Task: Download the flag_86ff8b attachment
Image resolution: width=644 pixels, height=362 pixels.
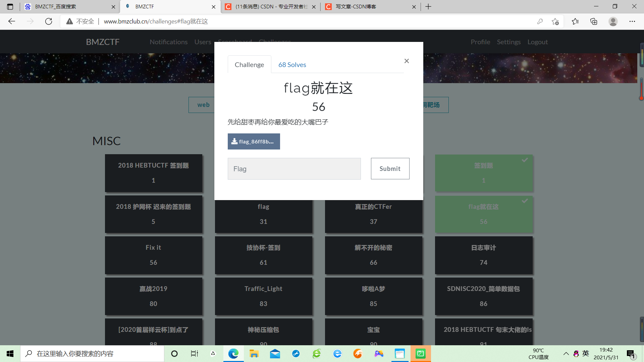Action: click(x=254, y=141)
